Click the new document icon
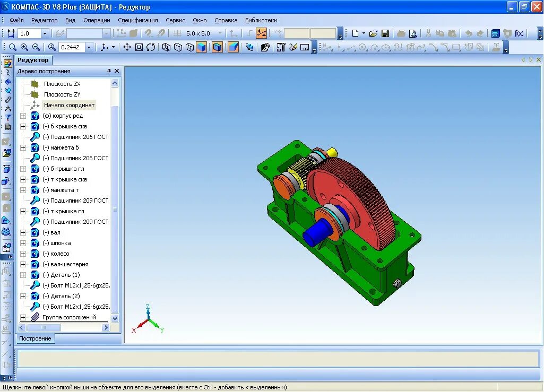 pos(355,33)
